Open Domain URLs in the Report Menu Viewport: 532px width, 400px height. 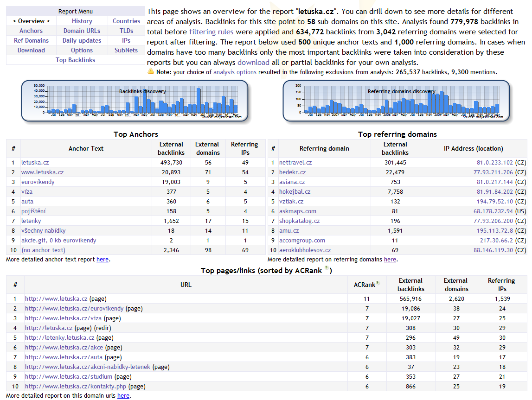pyautogui.click(x=82, y=31)
